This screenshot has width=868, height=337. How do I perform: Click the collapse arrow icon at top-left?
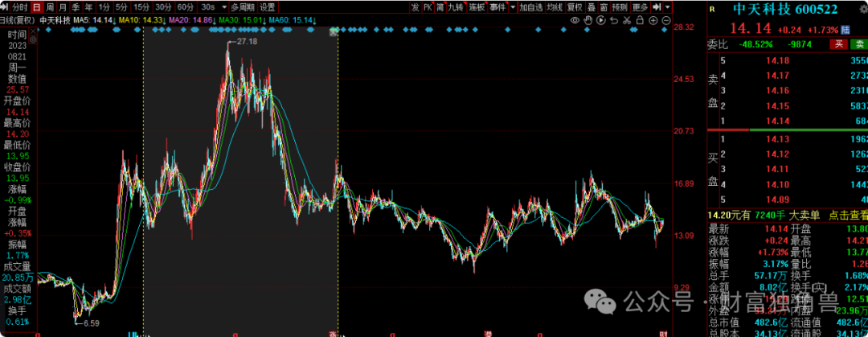point(6,7)
